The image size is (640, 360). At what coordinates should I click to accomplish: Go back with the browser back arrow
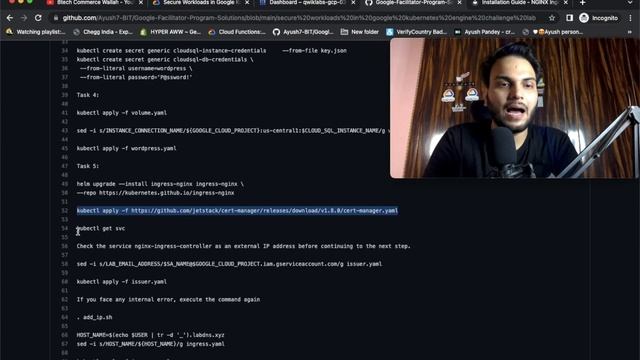[x=9, y=18]
